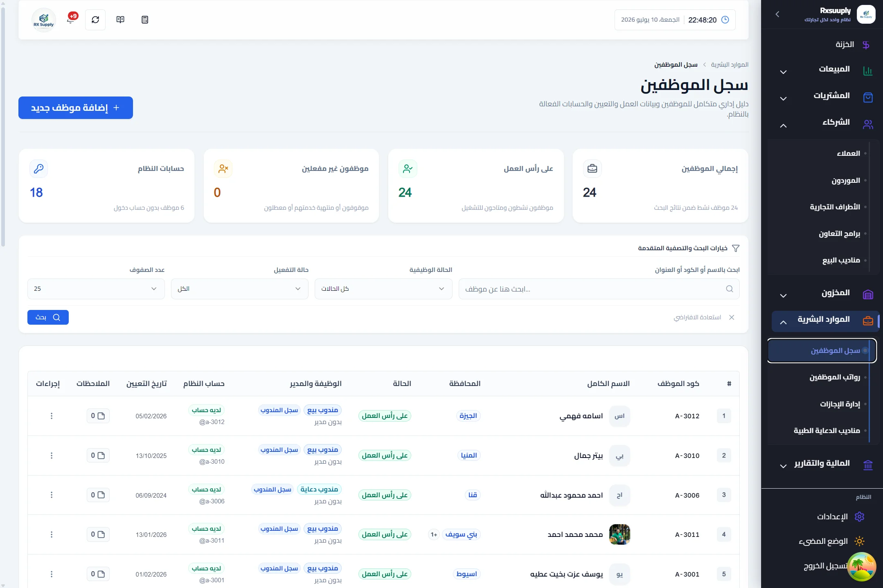The width and height of the screenshot is (883, 588).
Task: Open الأطراف التجارية in the sidebar
Action: [835, 207]
